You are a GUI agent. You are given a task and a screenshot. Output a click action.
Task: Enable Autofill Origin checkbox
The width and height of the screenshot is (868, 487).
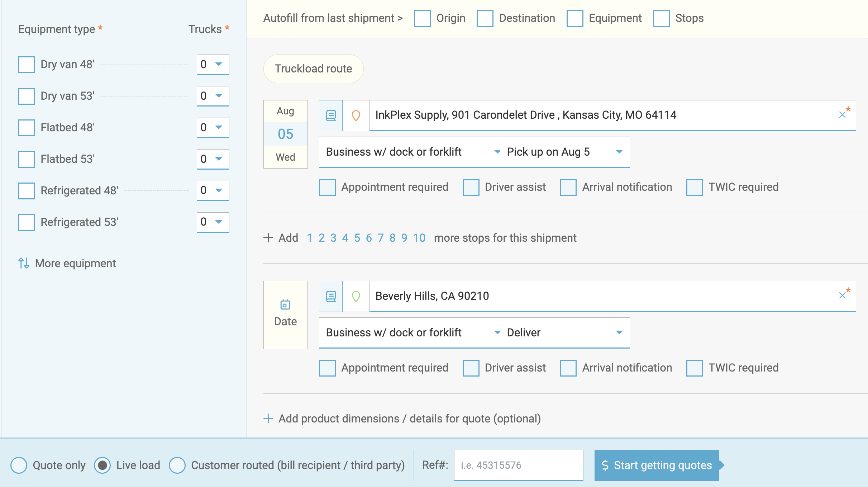[422, 18]
